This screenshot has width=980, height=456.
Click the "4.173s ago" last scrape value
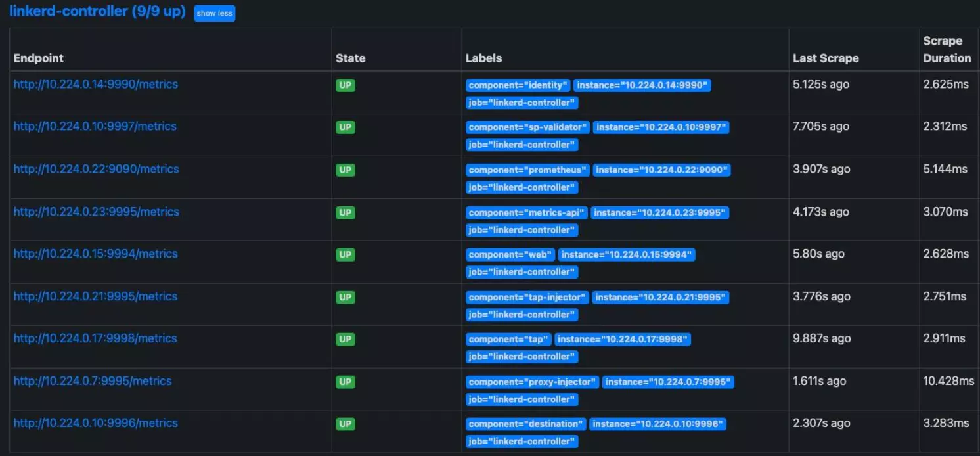click(820, 212)
